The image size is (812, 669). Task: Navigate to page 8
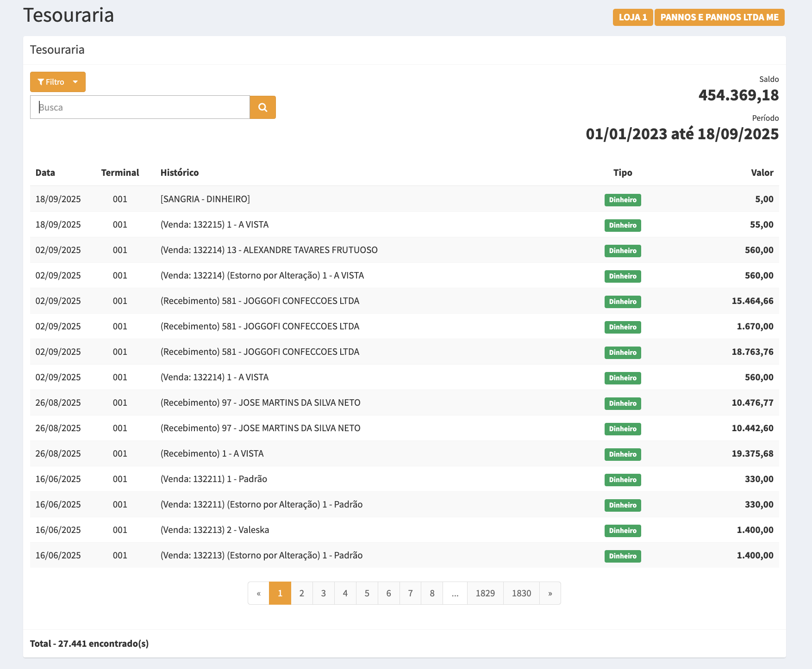tap(432, 593)
